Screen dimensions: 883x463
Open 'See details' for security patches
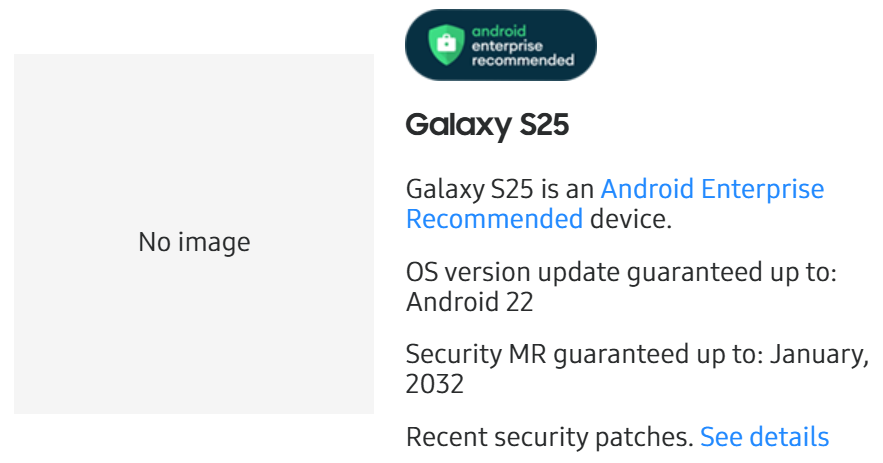(x=764, y=437)
